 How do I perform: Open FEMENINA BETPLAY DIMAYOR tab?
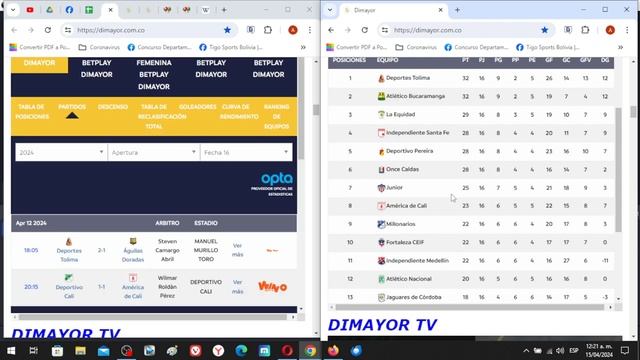click(154, 75)
